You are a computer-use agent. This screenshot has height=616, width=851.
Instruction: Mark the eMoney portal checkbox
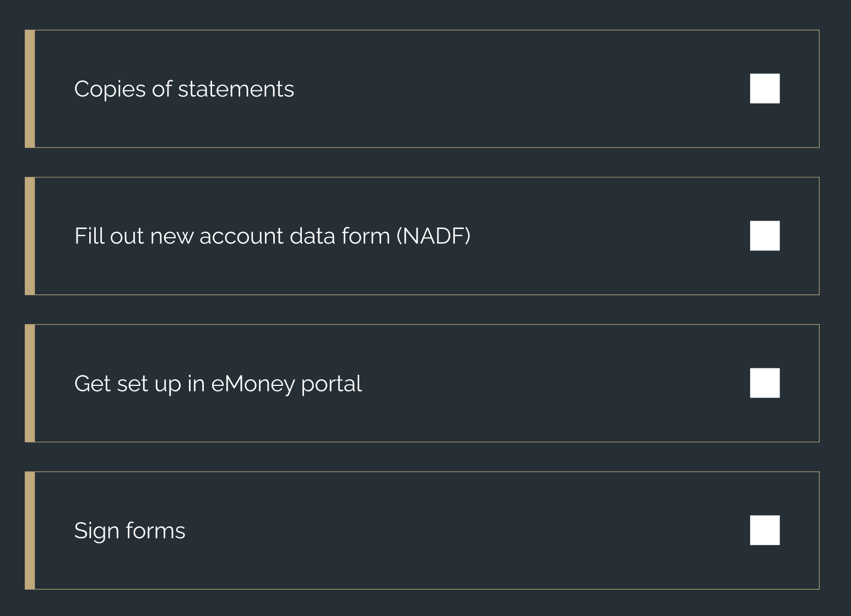point(765,383)
